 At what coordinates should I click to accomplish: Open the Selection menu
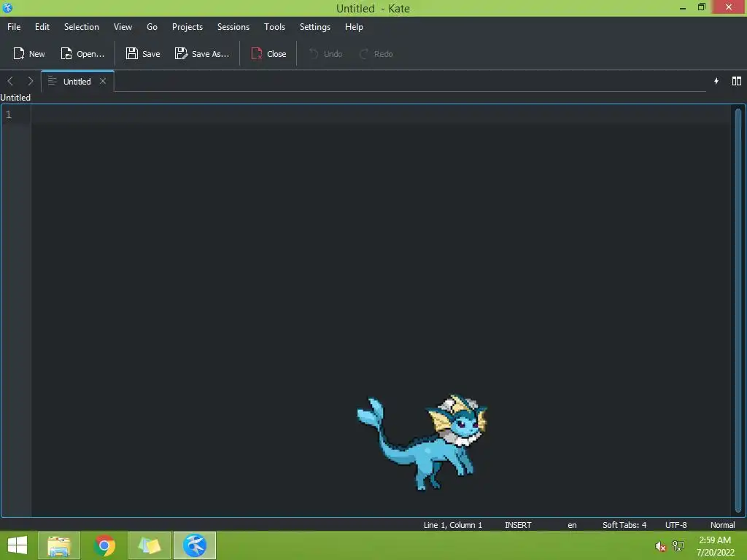coord(82,27)
